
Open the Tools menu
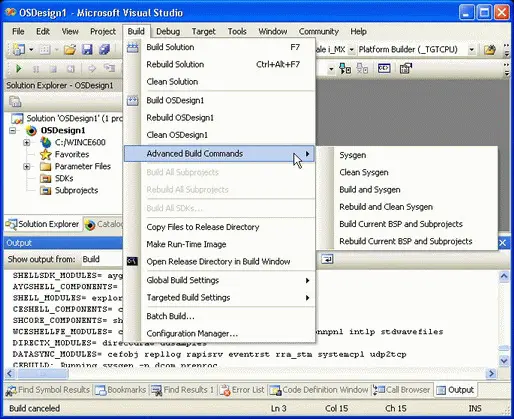point(237,31)
